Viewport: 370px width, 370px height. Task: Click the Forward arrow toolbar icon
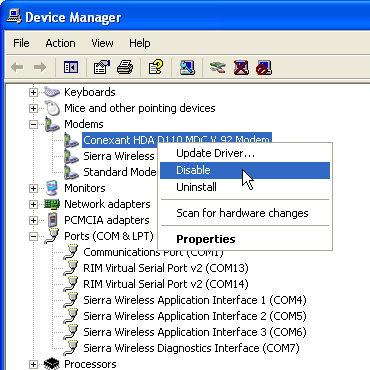pyautogui.click(x=40, y=68)
